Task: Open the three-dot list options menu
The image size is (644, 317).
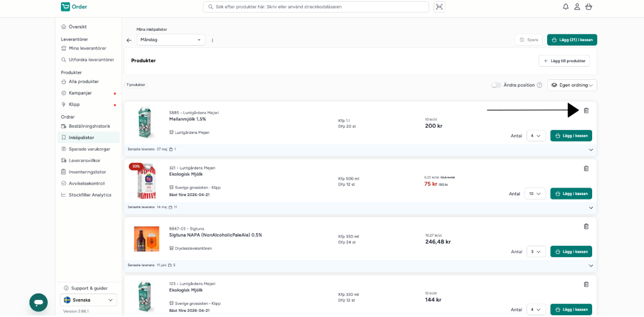Action: pyautogui.click(x=213, y=40)
